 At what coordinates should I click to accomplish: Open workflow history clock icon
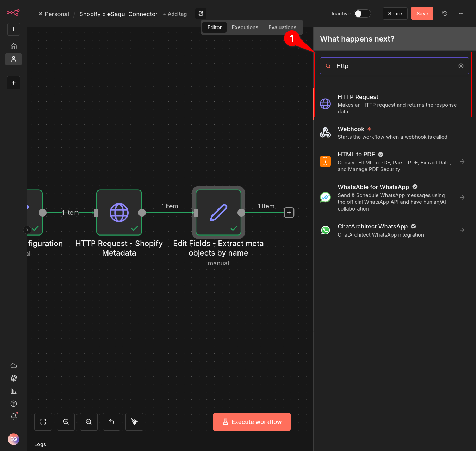pos(445,14)
